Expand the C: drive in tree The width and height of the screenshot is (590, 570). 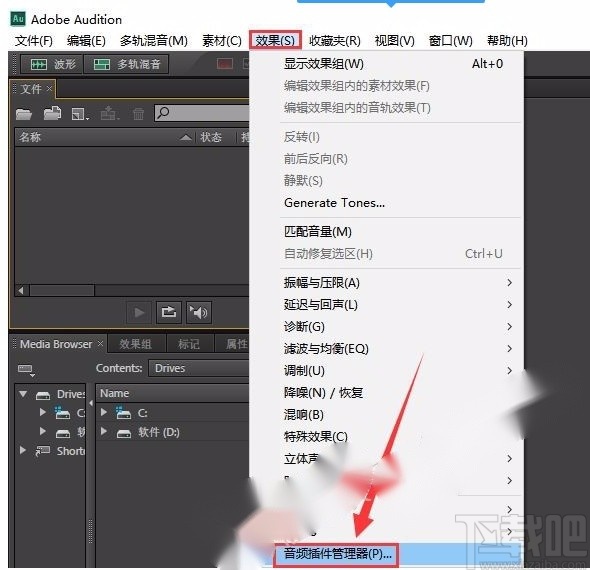pos(43,412)
